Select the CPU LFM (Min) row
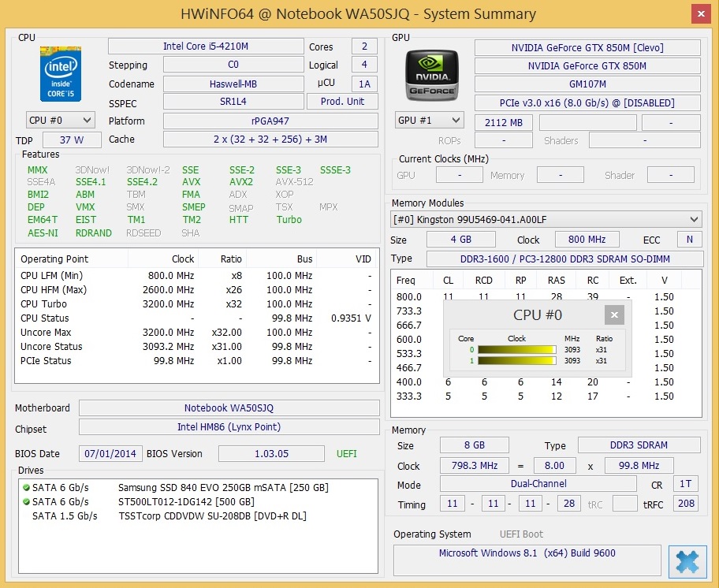This screenshot has width=719, height=588. click(x=197, y=275)
